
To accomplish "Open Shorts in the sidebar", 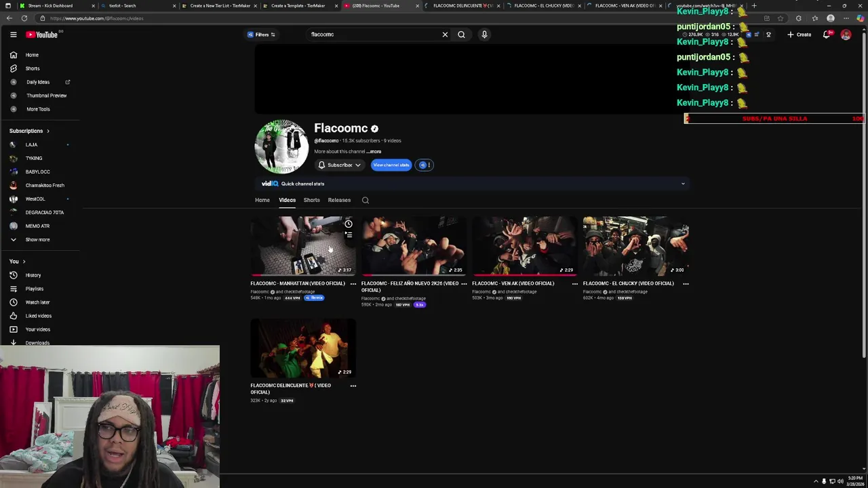I will pyautogui.click(x=41, y=68).
